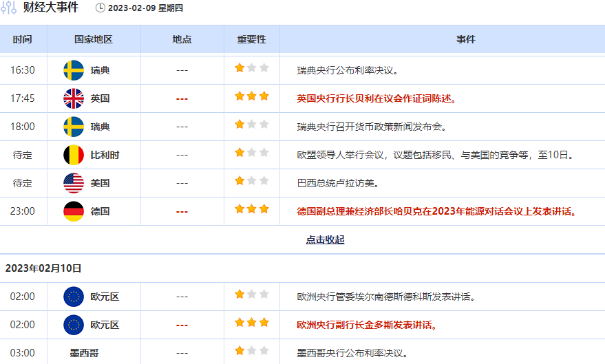
Task: Open the 德国副总理 energy dialogue speech event
Action: coord(436,211)
